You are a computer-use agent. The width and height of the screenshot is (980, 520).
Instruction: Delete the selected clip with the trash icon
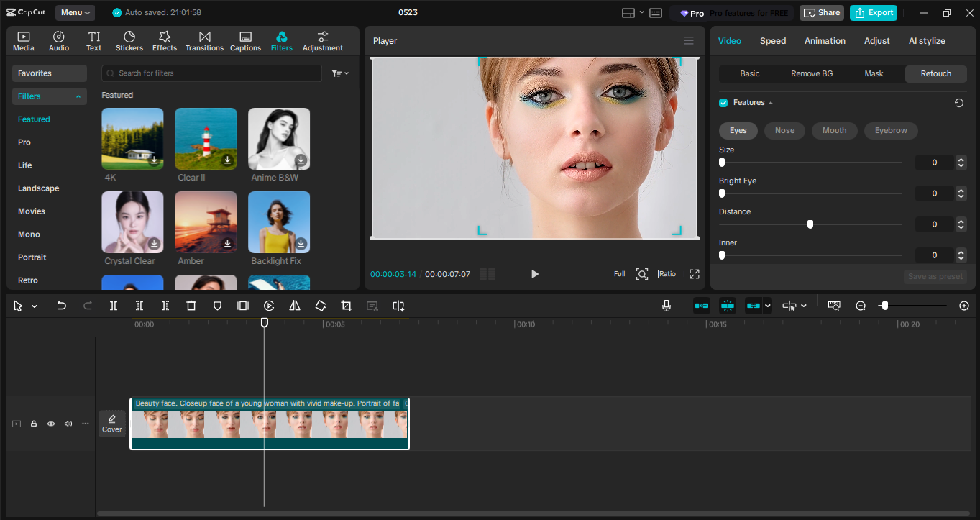click(191, 306)
